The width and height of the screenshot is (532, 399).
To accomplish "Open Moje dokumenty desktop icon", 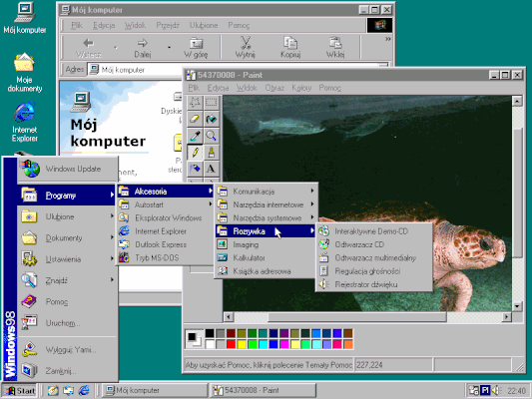I will [x=24, y=72].
